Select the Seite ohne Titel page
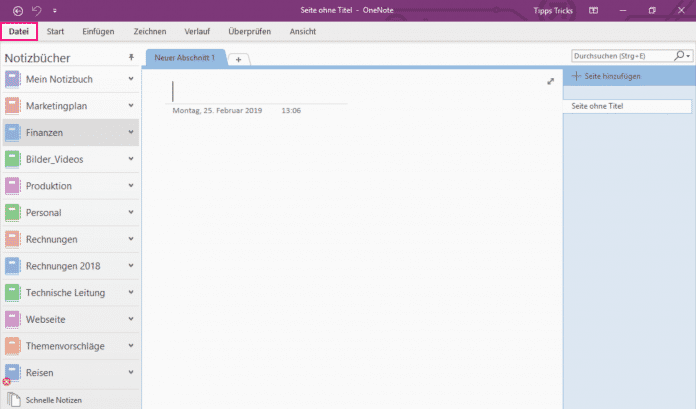The image size is (696, 409). pos(627,105)
